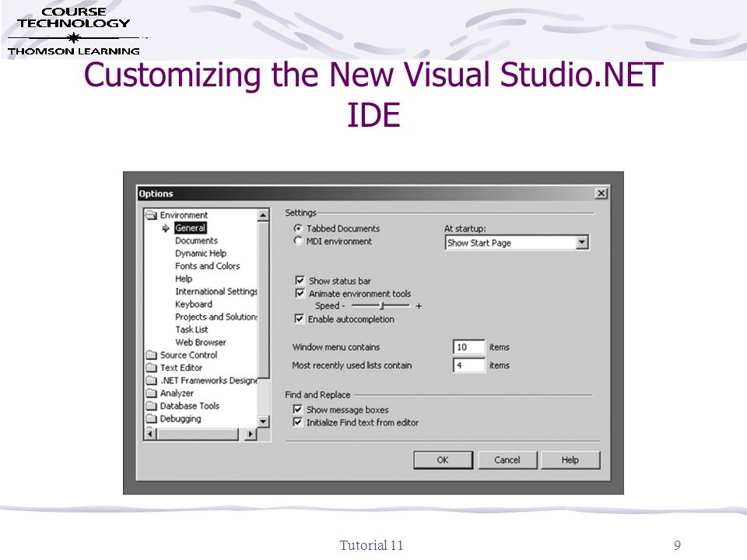This screenshot has width=747, height=560.
Task: Select Fonts and Colors in the tree
Action: click(x=207, y=266)
